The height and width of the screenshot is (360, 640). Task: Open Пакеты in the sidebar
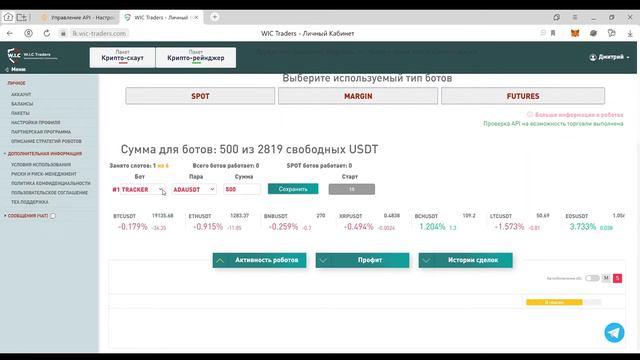[x=20, y=113]
